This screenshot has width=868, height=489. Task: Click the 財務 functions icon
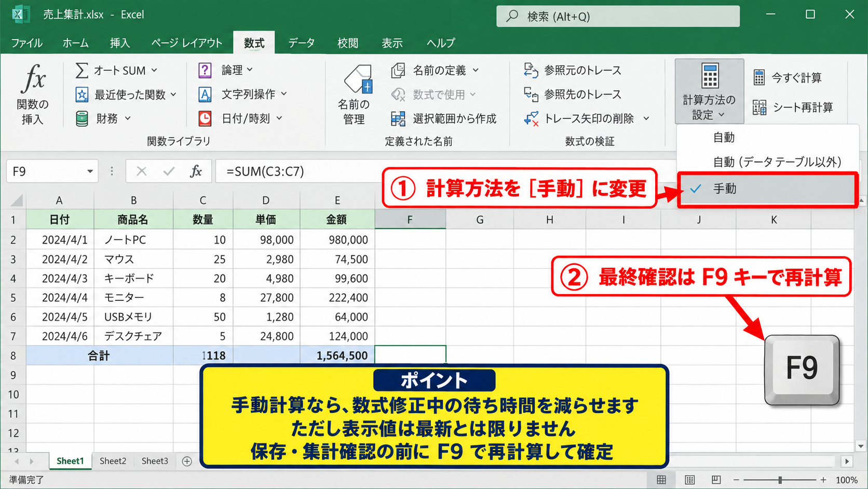82,119
